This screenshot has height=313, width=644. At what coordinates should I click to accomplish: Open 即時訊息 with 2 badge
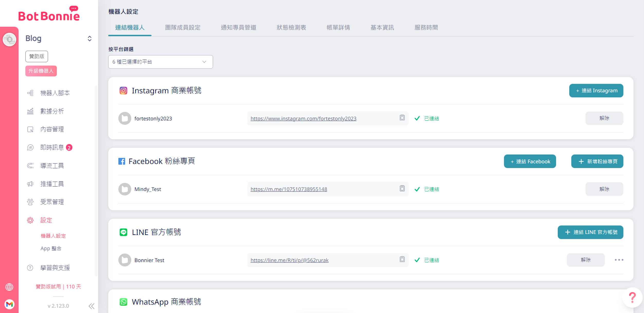[x=52, y=147]
